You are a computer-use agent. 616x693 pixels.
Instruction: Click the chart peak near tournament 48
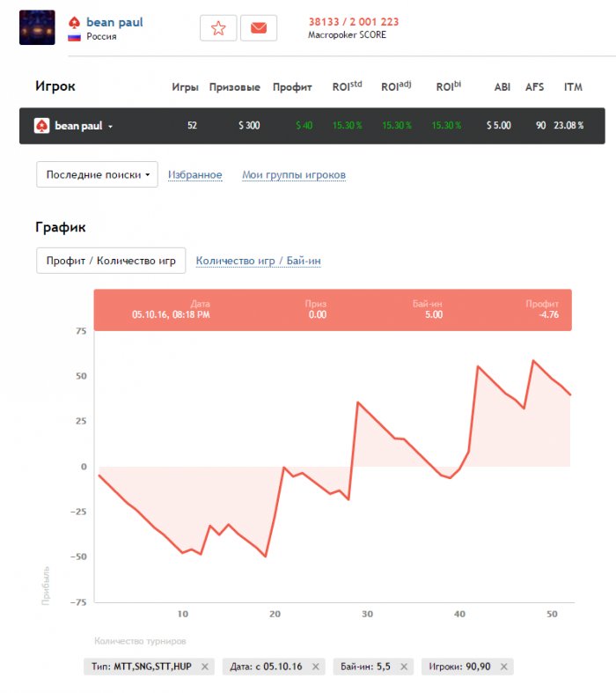(533, 360)
